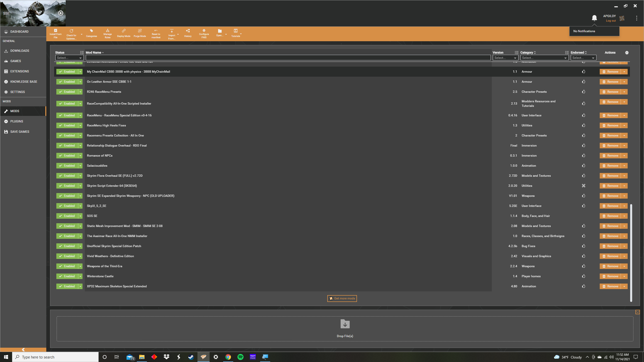The height and width of the screenshot is (362, 644).
Task: Open the Endorsed filter dropdown
Action: coord(583,58)
